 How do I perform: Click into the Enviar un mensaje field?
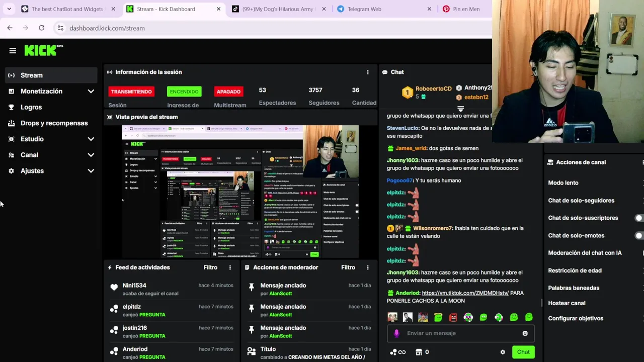(460, 333)
